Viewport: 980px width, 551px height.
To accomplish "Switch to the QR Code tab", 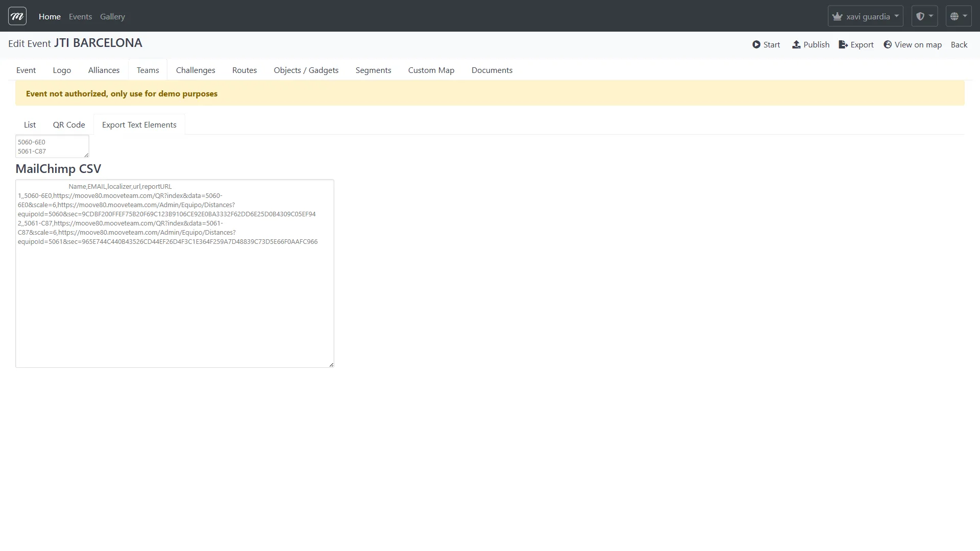I will click(68, 124).
